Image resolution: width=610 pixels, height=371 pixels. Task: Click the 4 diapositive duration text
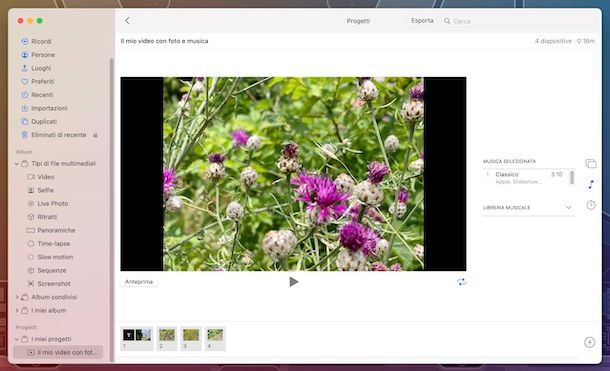pyautogui.click(x=564, y=41)
